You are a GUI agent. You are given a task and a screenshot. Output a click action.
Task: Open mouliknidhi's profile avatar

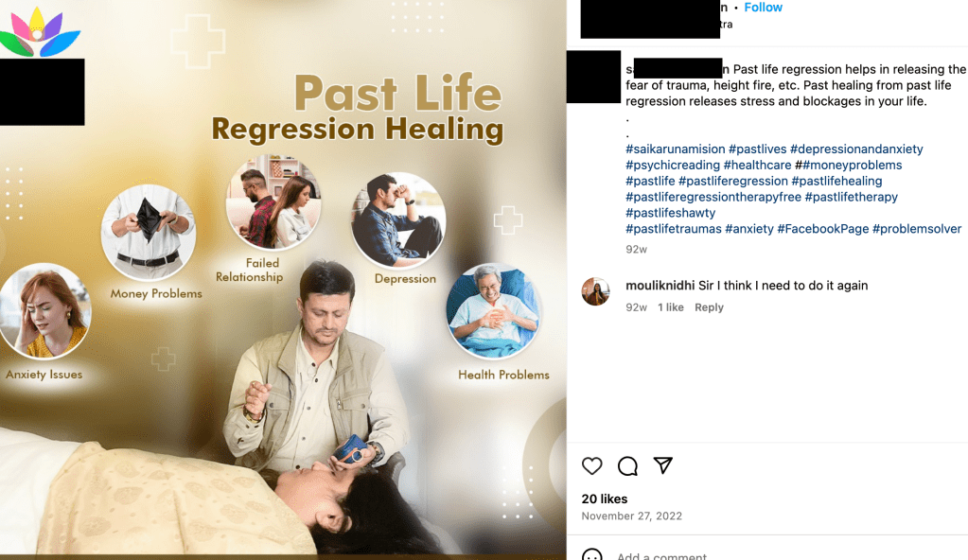click(596, 291)
